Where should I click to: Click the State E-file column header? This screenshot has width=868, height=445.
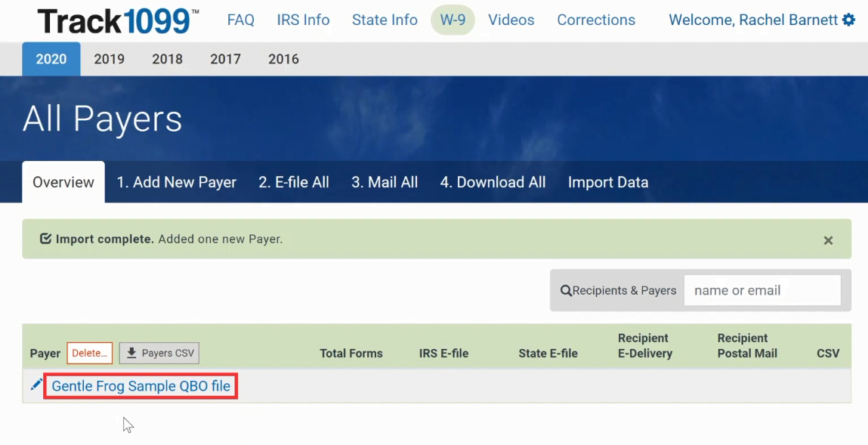pyautogui.click(x=548, y=353)
